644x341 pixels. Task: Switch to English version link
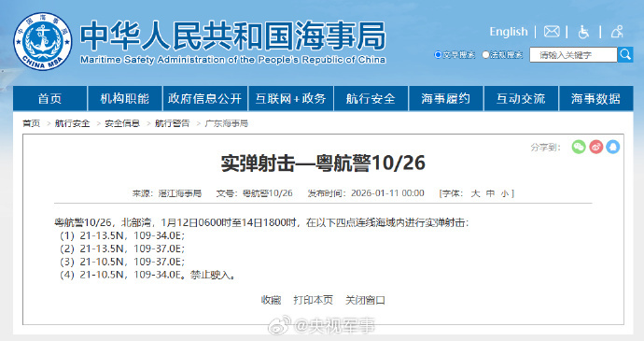tap(509, 32)
